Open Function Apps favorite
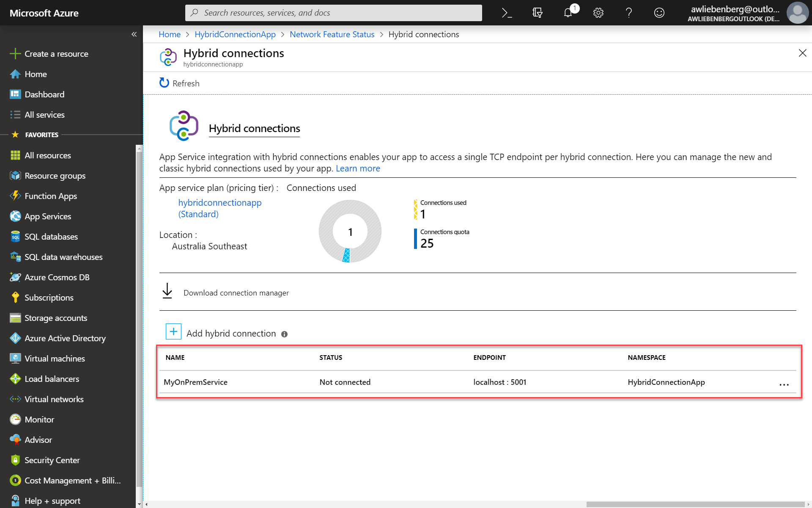 click(51, 196)
